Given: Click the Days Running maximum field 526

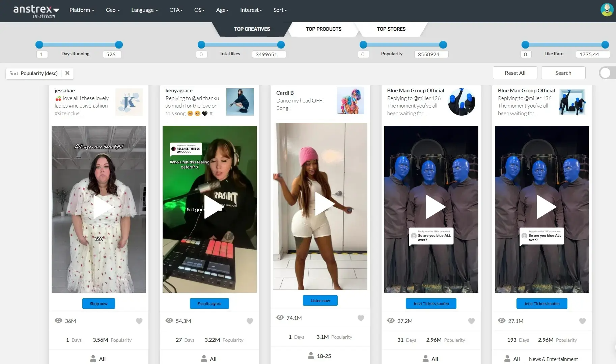Looking at the screenshot, I should coord(112,54).
